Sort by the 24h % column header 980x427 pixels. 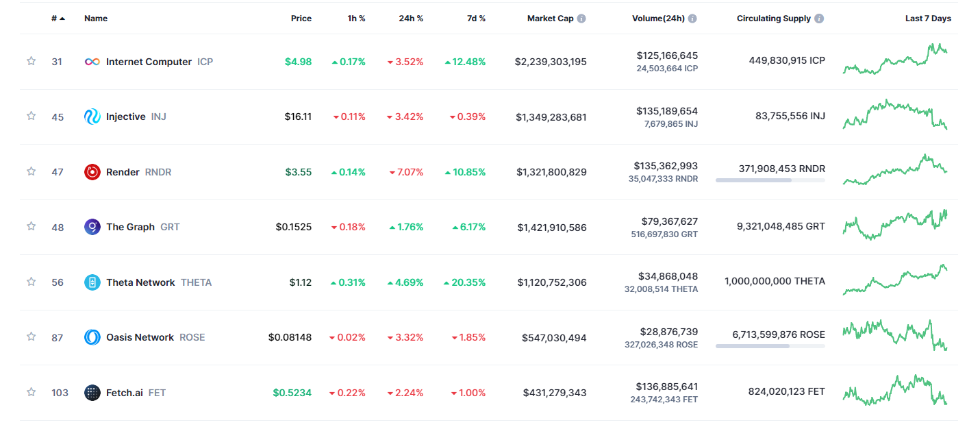[411, 19]
